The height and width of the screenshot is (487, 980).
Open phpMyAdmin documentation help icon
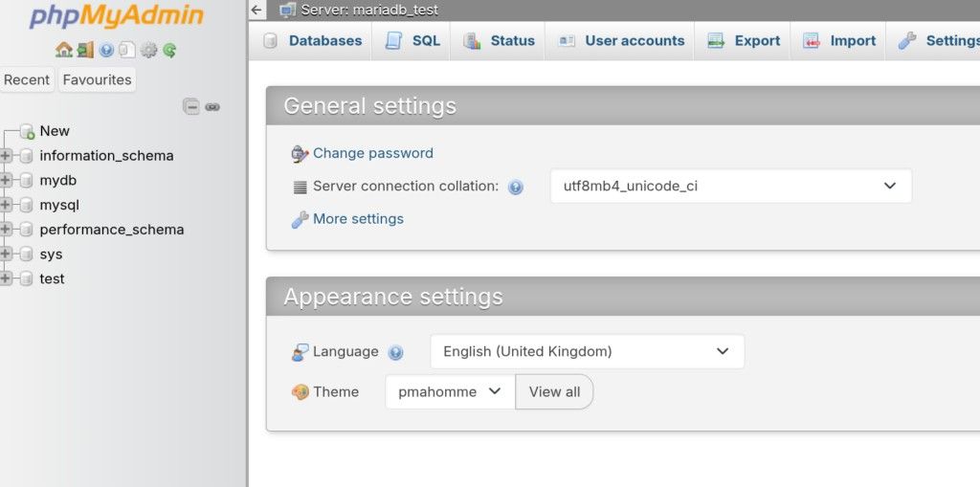106,50
